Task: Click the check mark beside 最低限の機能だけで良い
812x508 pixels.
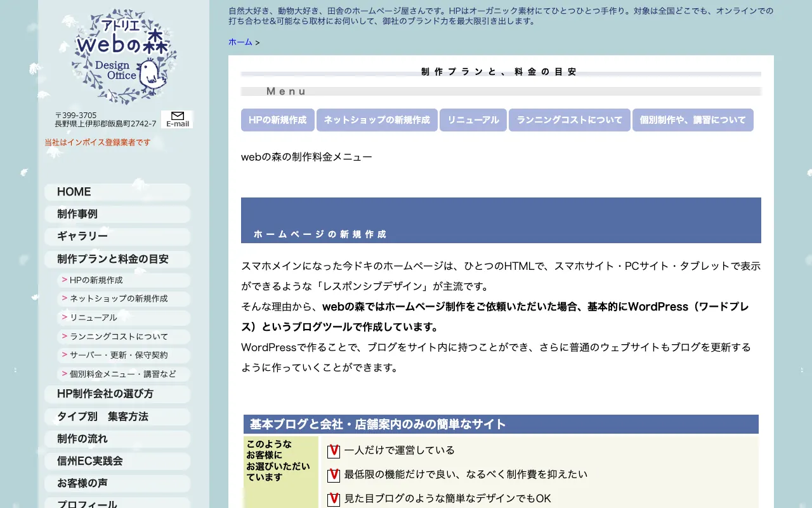Action: point(334,475)
